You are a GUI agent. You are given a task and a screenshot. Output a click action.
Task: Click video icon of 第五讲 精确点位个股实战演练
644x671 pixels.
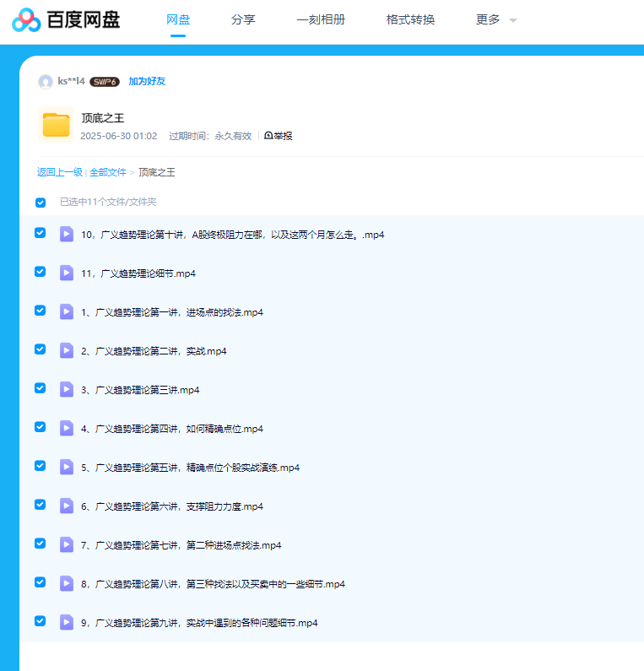click(67, 468)
